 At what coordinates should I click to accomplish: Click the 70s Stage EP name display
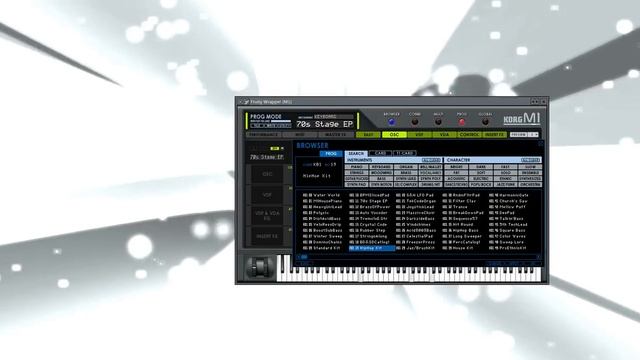point(324,124)
